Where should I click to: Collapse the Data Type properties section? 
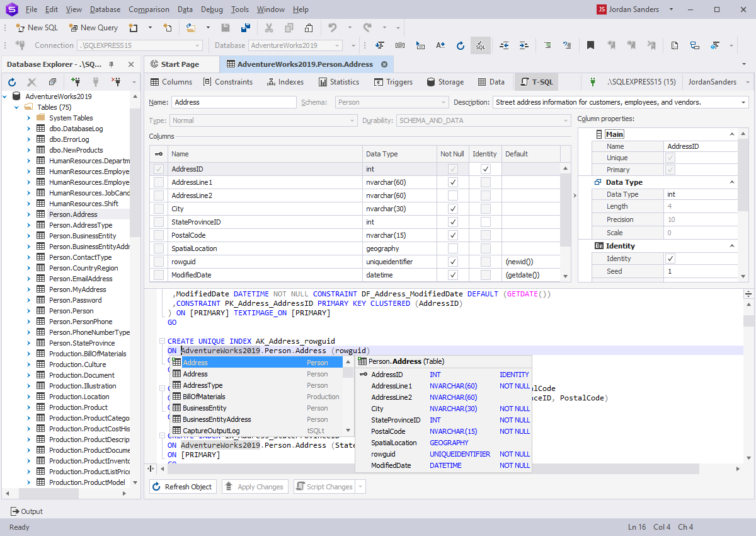[x=732, y=182]
